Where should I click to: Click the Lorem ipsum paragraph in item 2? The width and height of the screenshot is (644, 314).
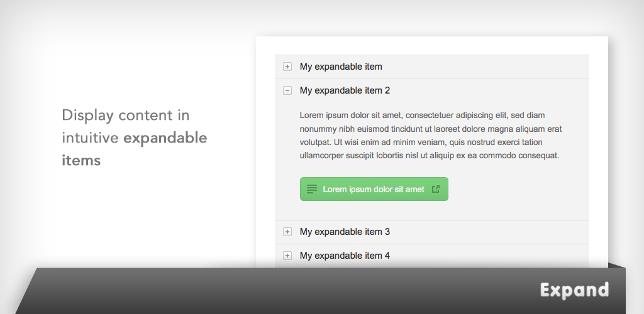click(430, 135)
